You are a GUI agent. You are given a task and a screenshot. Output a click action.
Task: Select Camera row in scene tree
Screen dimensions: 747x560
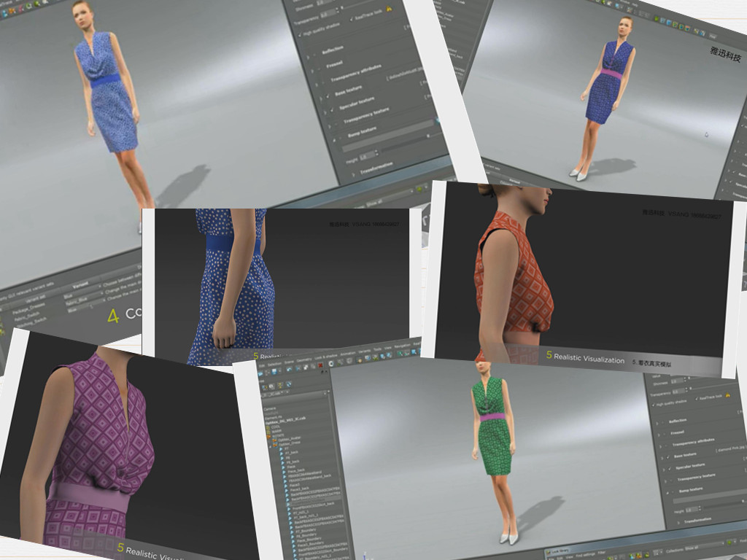(270, 408)
